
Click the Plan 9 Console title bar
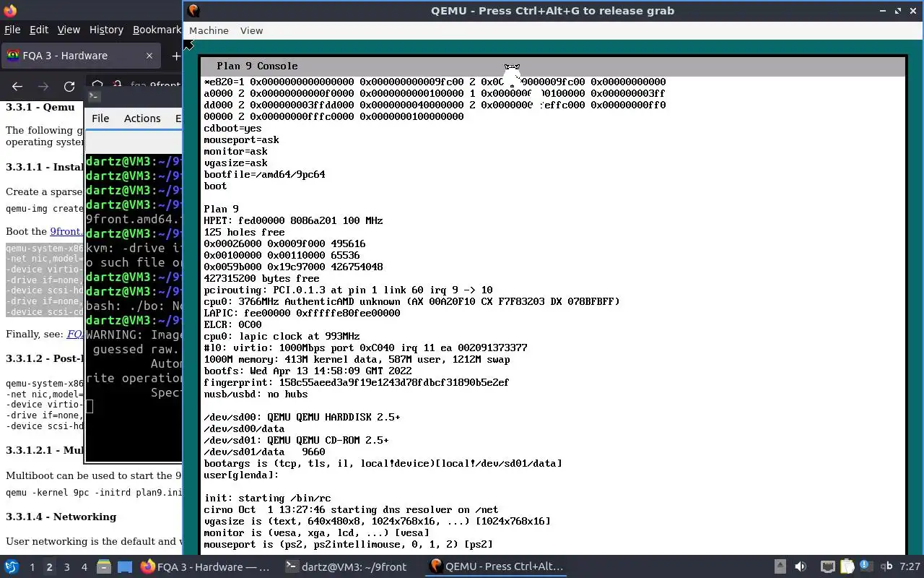[x=552, y=66]
